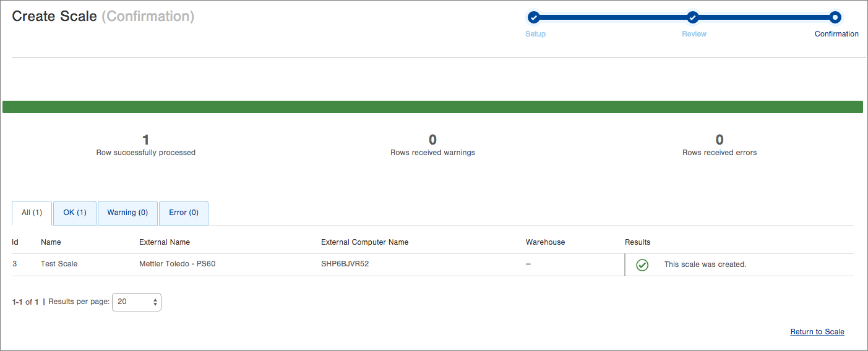Switch to the Error (0) tab
868x351 pixels.
click(184, 213)
